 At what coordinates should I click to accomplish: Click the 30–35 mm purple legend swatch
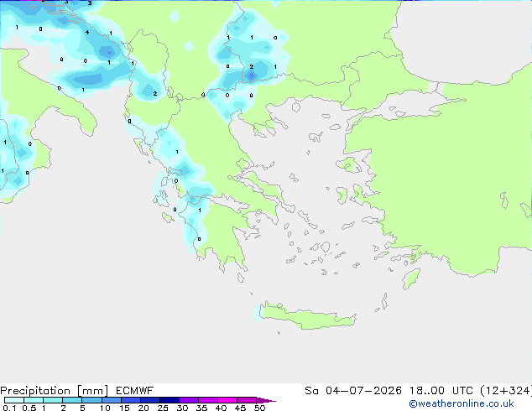pyautogui.click(x=189, y=400)
